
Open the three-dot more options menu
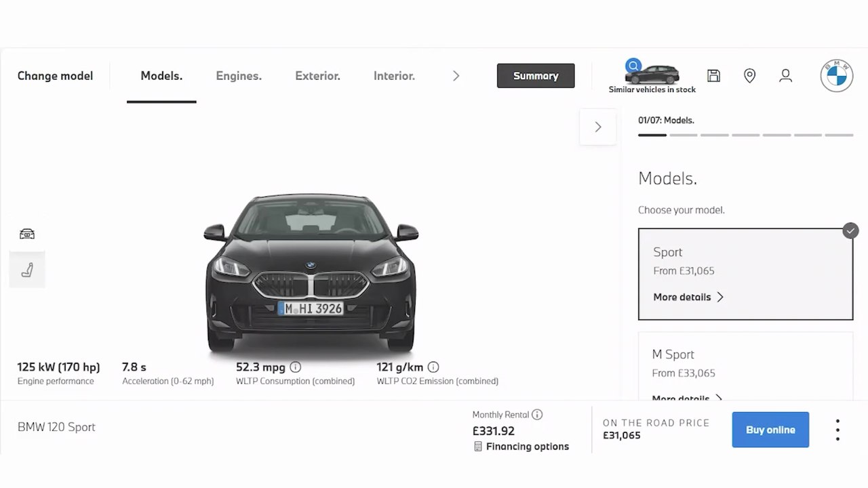click(837, 430)
